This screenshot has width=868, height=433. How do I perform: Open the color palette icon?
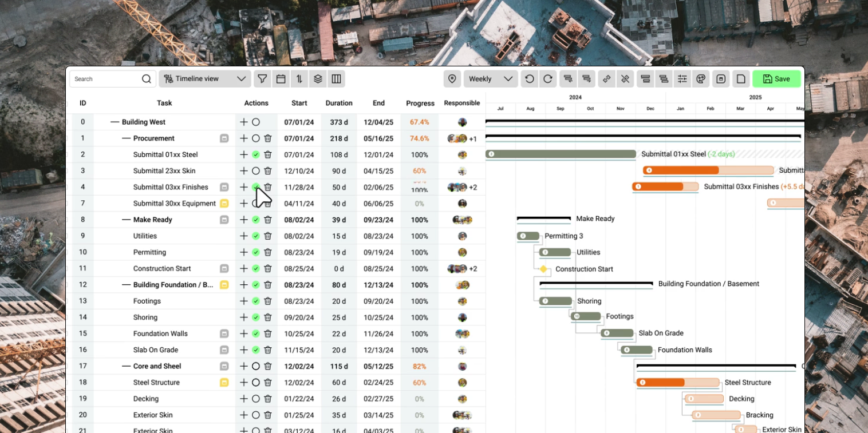point(701,79)
